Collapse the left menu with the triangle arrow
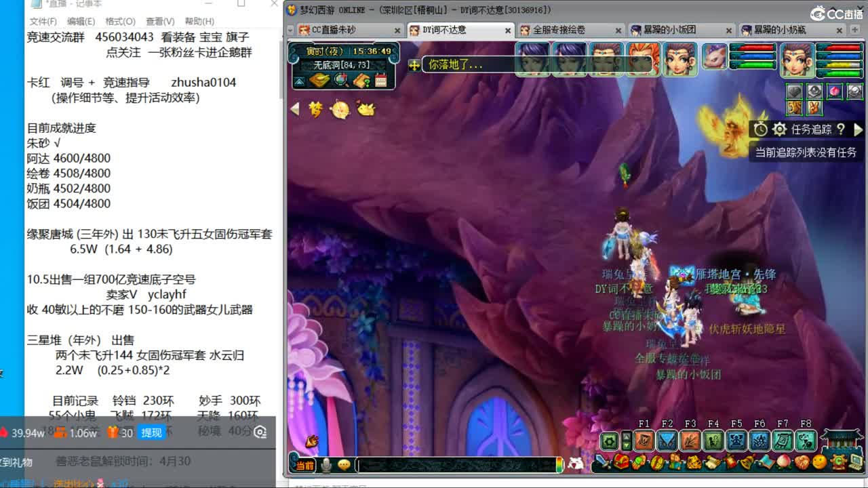Screen dimensions: 868x488 [294, 108]
